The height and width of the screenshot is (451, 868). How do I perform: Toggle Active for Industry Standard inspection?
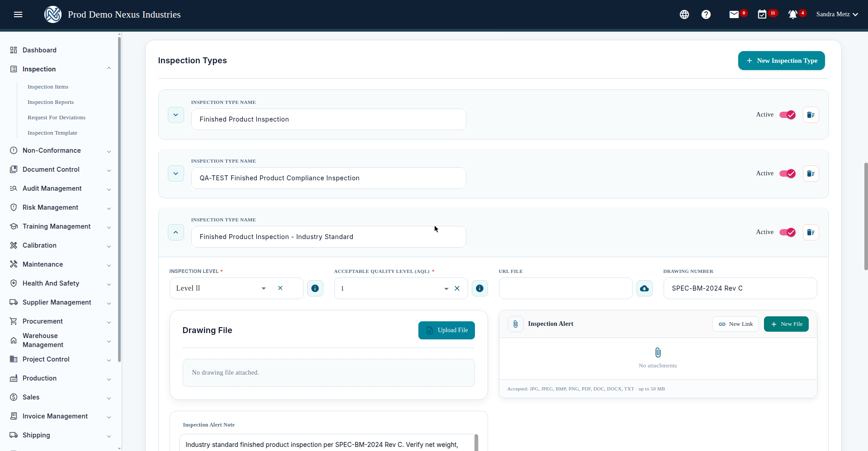click(x=787, y=232)
